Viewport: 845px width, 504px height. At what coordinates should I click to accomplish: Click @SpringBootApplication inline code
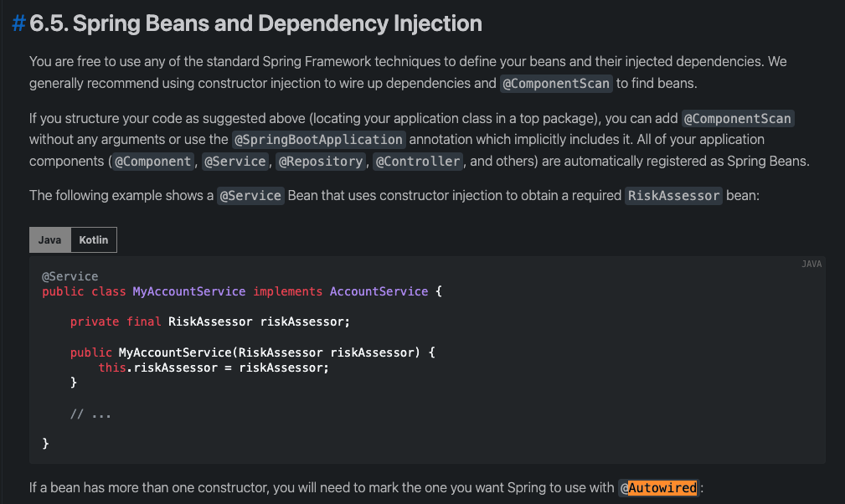tap(318, 140)
